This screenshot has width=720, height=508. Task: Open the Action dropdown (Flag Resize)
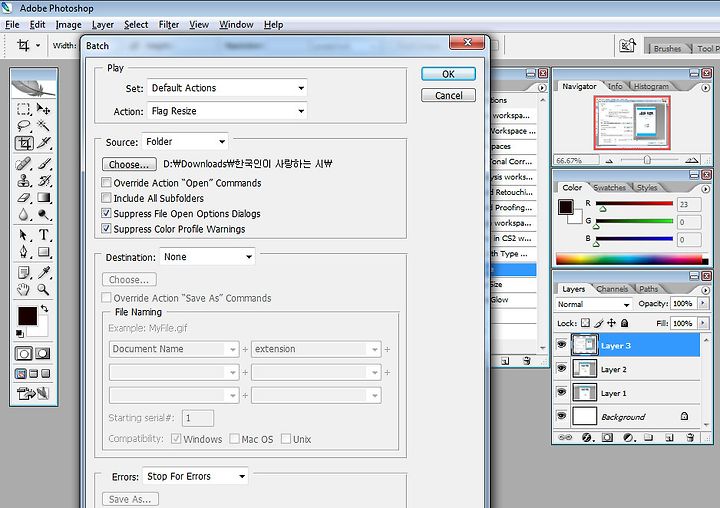[227, 111]
